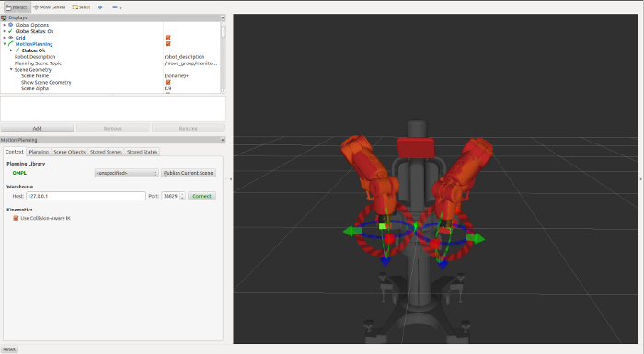Viewport: 644px width, 354px height.
Task: Switch to the Context tab
Action: [x=15, y=152]
